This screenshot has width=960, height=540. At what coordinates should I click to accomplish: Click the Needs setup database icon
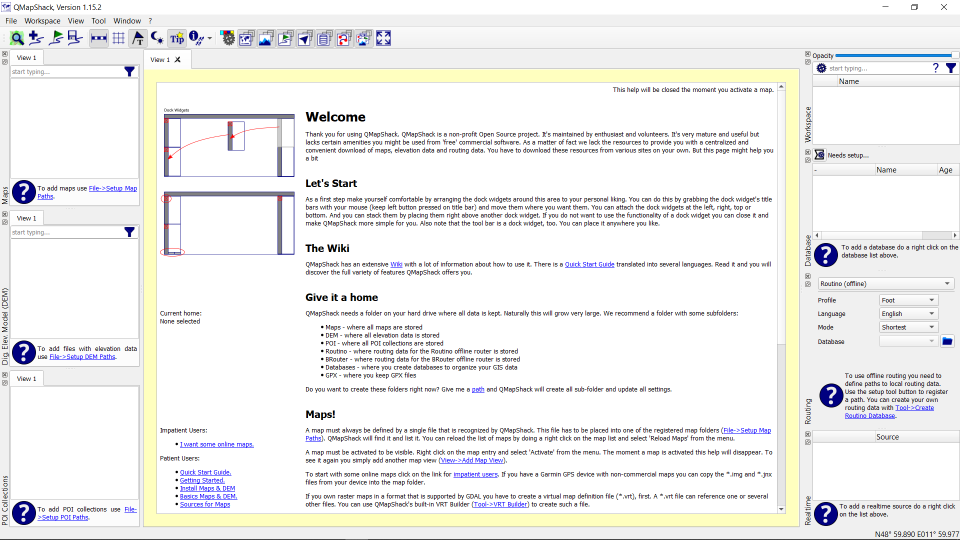click(820, 155)
